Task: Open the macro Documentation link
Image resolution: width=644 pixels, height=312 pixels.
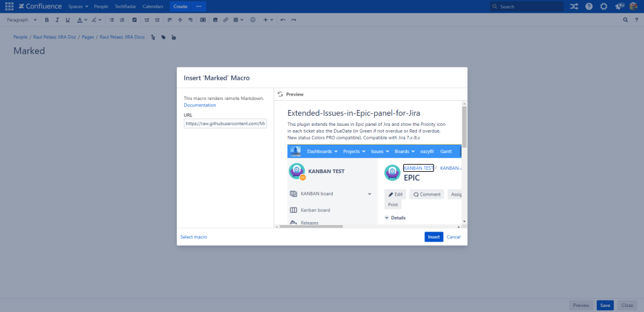Action: pyautogui.click(x=199, y=105)
